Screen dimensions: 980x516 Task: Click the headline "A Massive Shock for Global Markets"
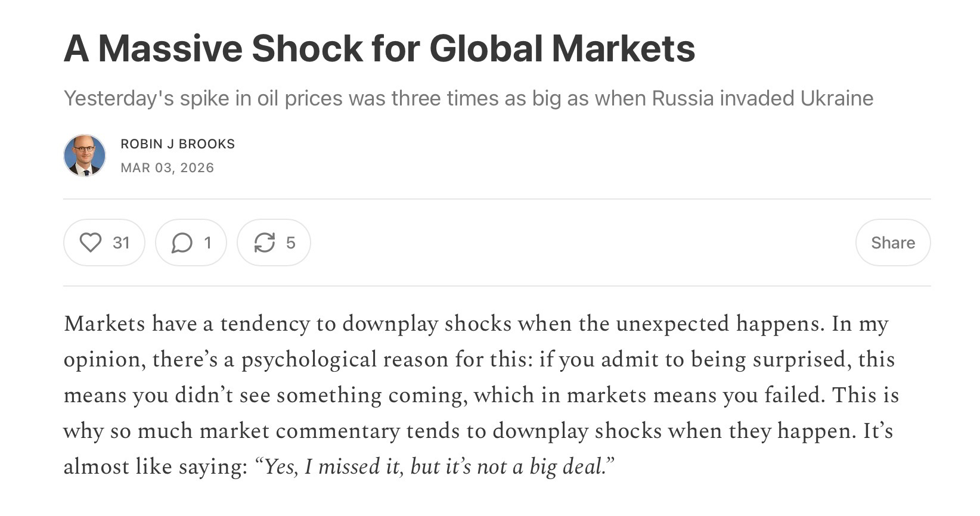(x=379, y=48)
